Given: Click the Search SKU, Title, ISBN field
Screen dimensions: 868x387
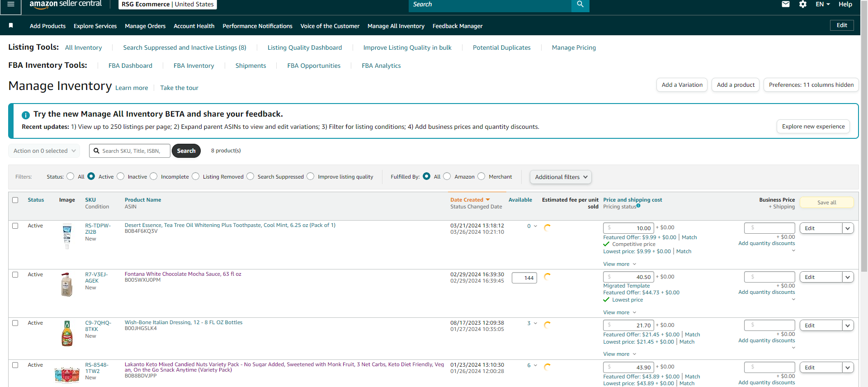Looking at the screenshot, I should [130, 151].
